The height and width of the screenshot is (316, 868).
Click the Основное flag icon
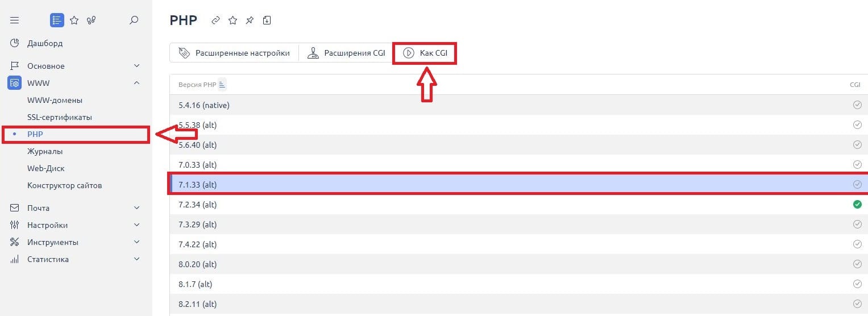coord(15,66)
